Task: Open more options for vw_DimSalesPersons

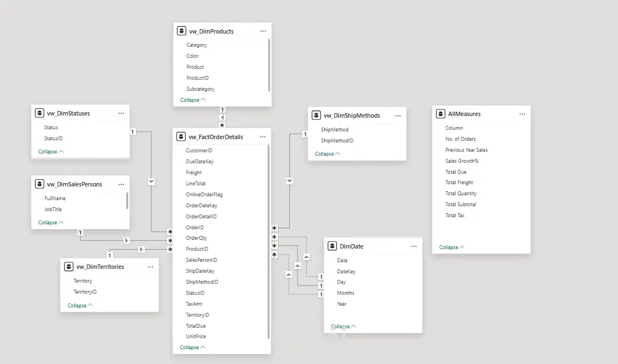Action: (121, 184)
